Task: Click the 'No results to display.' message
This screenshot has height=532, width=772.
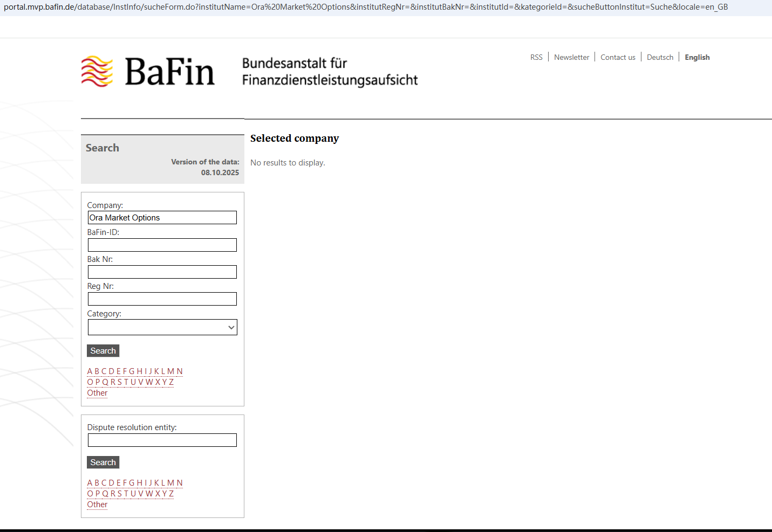Action: point(288,163)
